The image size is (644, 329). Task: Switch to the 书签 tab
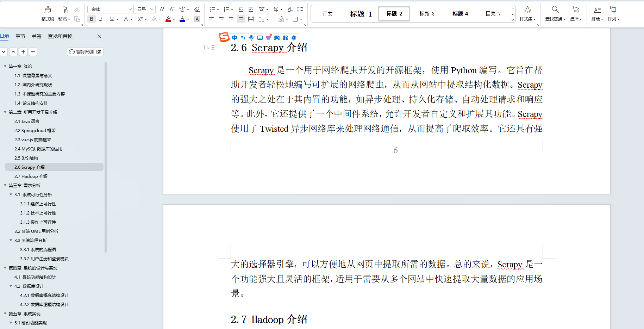click(36, 36)
